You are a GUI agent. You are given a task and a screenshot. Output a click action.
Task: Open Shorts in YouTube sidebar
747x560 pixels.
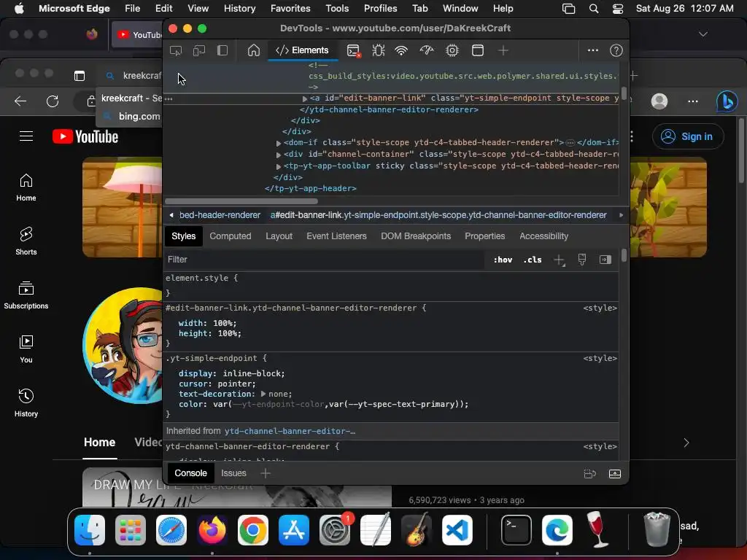(x=26, y=241)
